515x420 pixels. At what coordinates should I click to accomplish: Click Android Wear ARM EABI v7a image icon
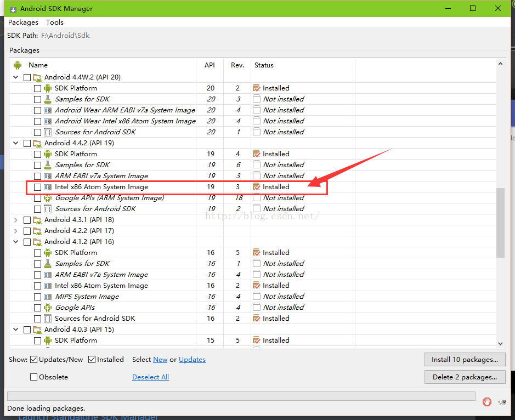pos(48,110)
